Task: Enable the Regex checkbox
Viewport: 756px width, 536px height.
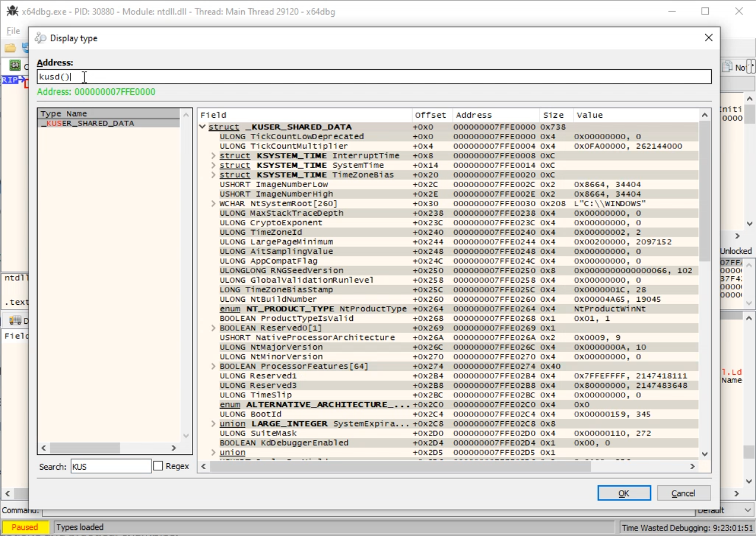Action: (158, 466)
